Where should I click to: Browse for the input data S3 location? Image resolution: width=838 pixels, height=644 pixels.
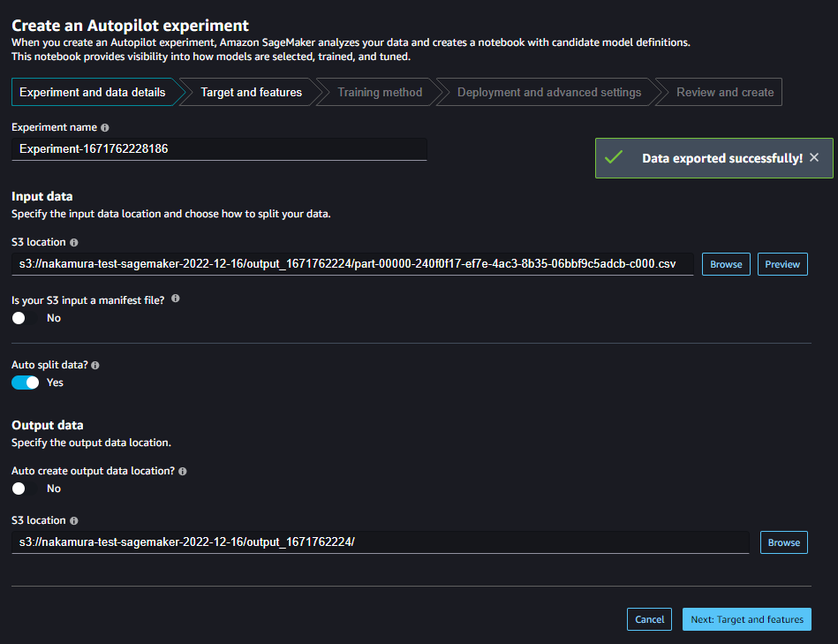[x=725, y=263]
